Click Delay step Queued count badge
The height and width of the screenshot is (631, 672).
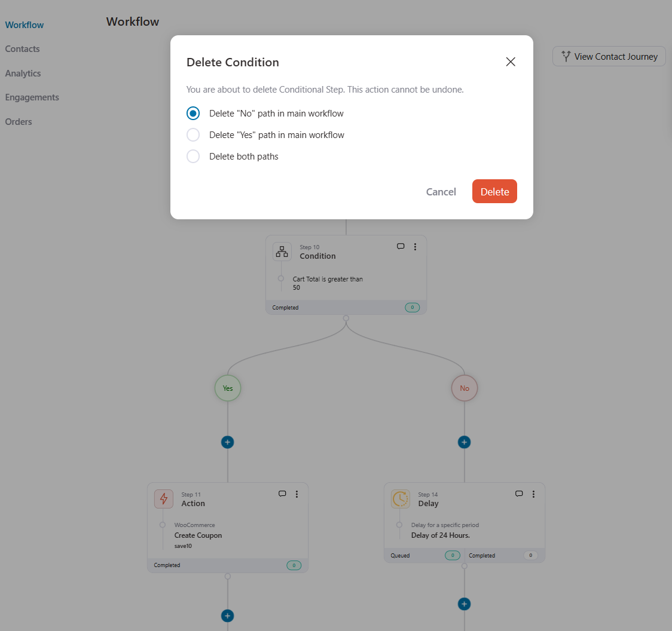pyautogui.click(x=453, y=556)
